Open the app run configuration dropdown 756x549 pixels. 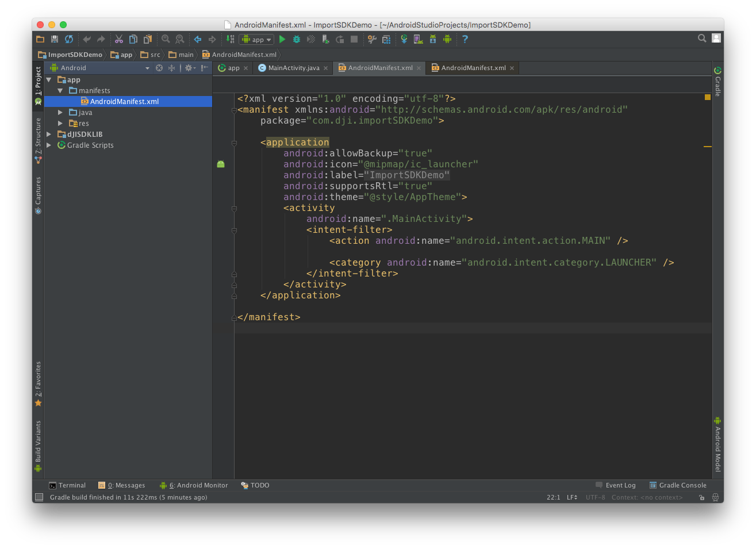pos(256,39)
